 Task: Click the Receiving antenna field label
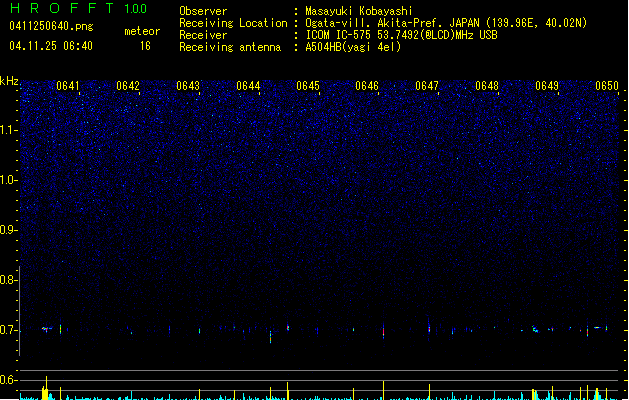(230, 47)
